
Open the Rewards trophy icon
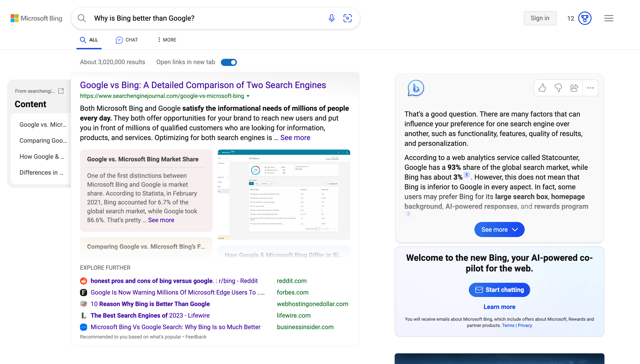[585, 18]
